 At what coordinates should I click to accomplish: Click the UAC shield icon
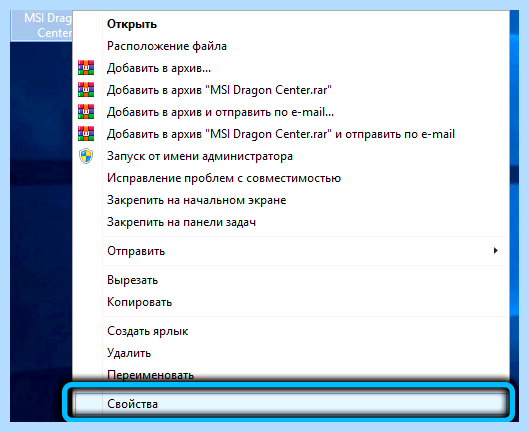coord(86,156)
